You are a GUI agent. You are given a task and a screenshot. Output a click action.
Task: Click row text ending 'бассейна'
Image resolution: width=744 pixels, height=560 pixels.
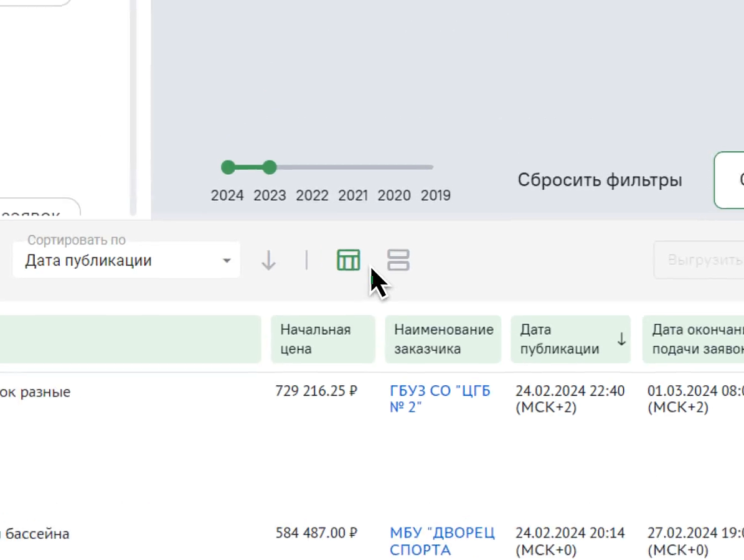click(x=35, y=534)
